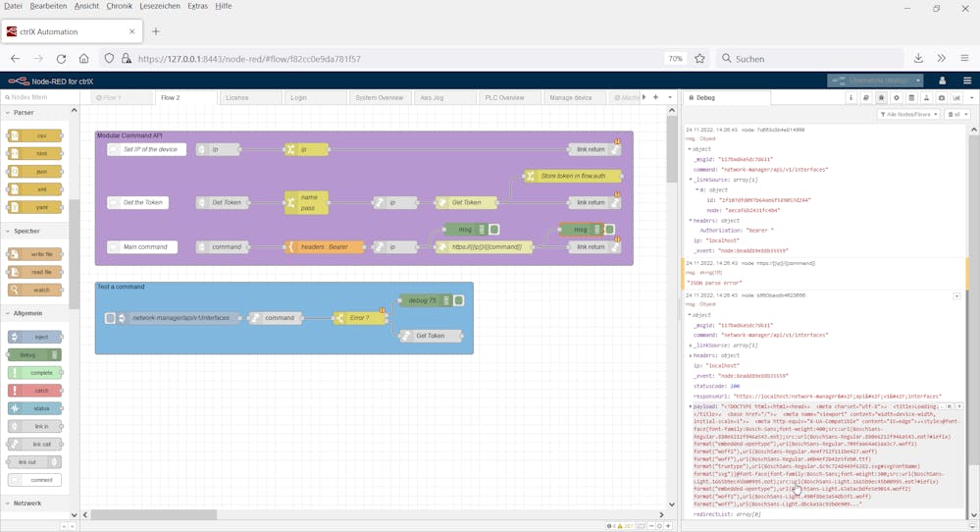Viewport: 980px width, 532px height.
Task: Pick the catch node in palette
Action: pyautogui.click(x=35, y=390)
